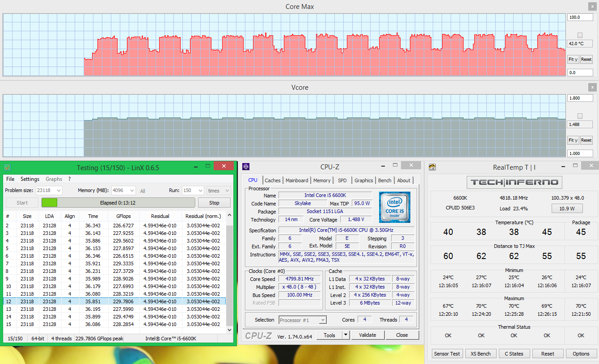Open the Graphs menu in LinX
The image size is (599, 364).
(54, 179)
